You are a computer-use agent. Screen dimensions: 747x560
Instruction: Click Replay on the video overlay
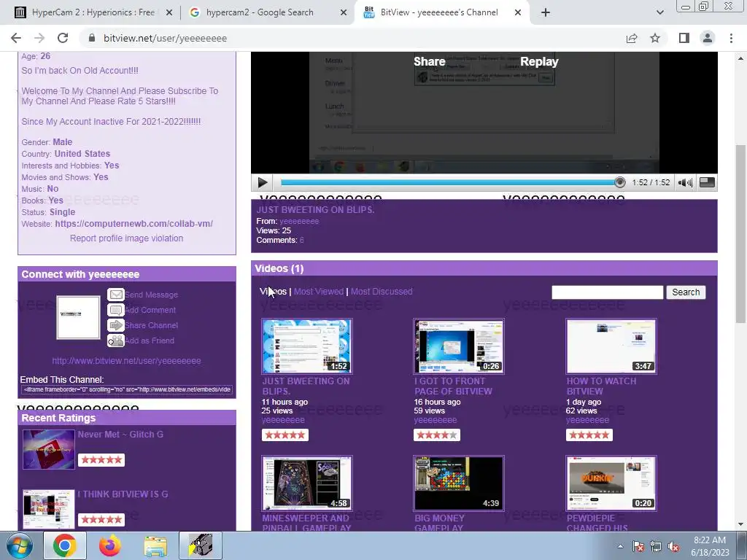click(x=539, y=61)
